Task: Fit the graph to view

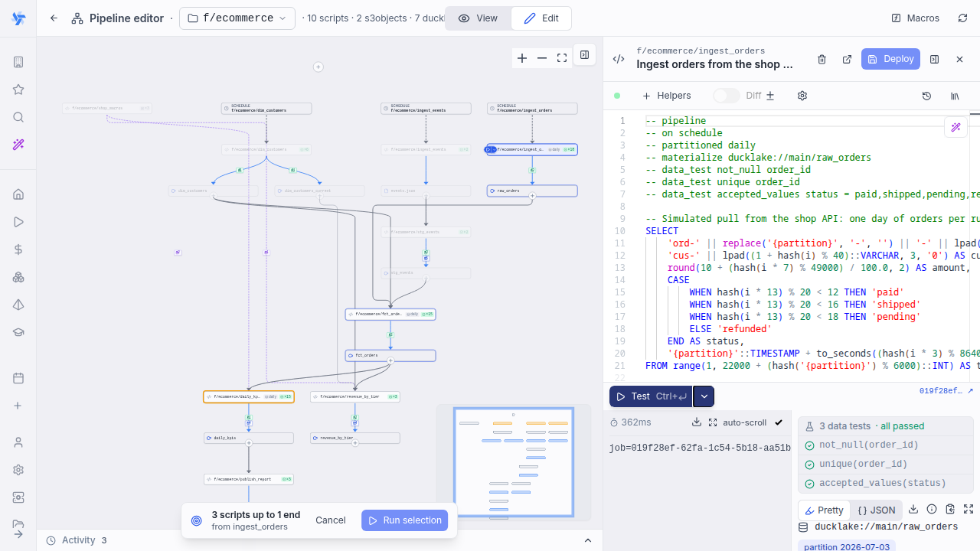Action: pos(562,58)
